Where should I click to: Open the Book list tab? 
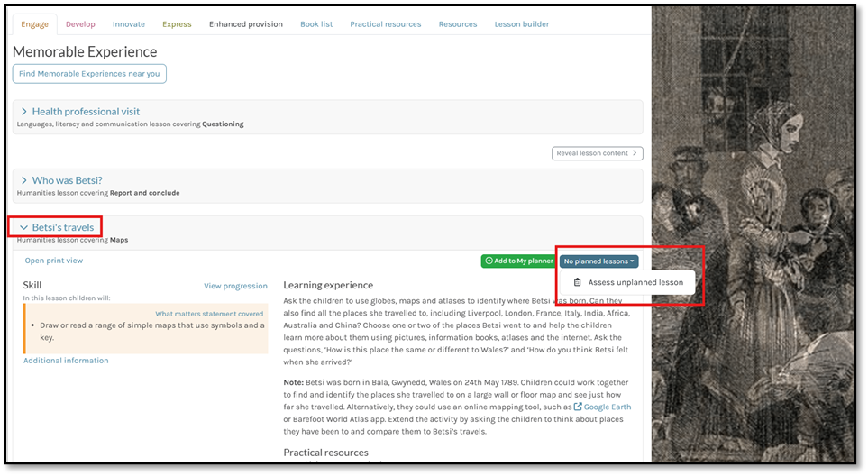click(x=315, y=24)
